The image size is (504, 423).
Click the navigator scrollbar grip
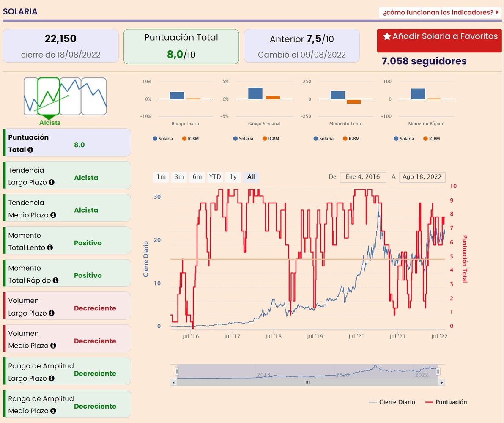[308, 382]
